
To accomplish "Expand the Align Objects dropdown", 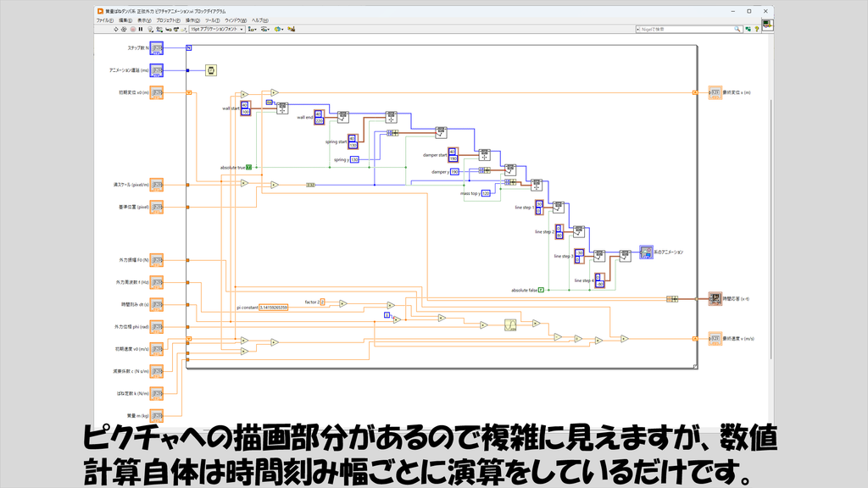I will [252, 30].
